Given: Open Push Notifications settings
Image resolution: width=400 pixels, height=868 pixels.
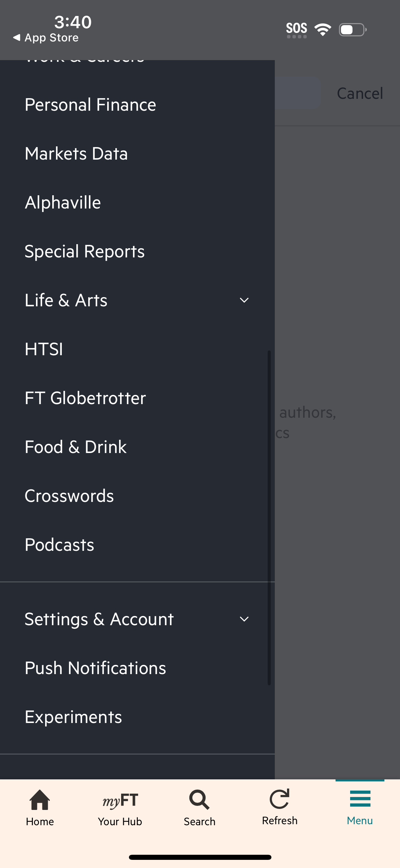Looking at the screenshot, I should (95, 668).
